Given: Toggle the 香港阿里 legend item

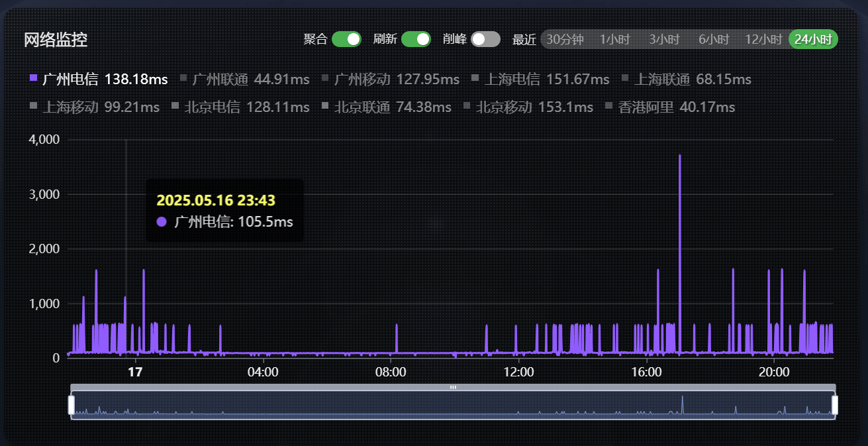Looking at the screenshot, I should (609, 107).
